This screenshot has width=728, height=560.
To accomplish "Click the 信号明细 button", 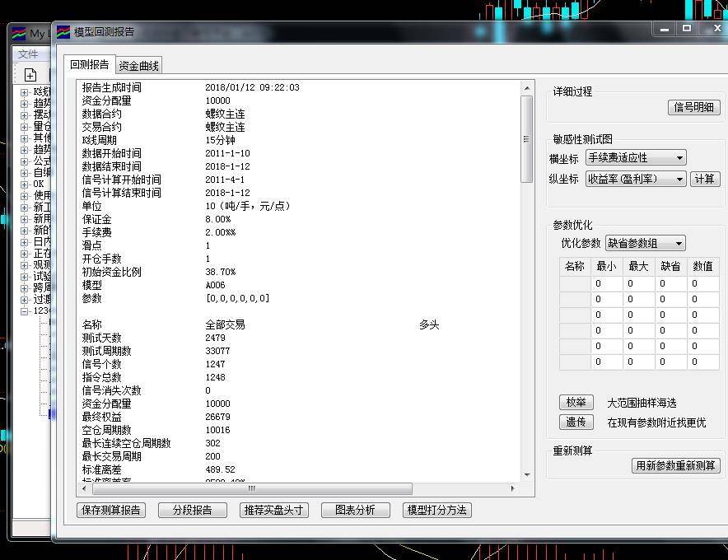I will click(694, 107).
